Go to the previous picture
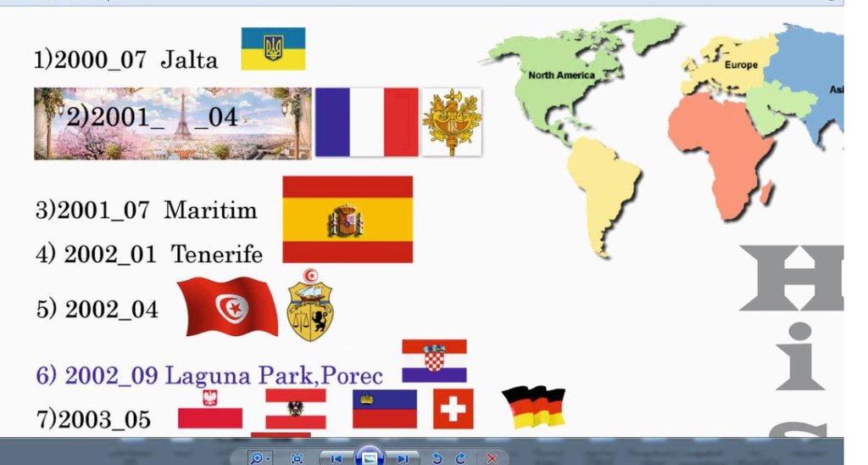The image size is (868, 465). tap(337, 459)
